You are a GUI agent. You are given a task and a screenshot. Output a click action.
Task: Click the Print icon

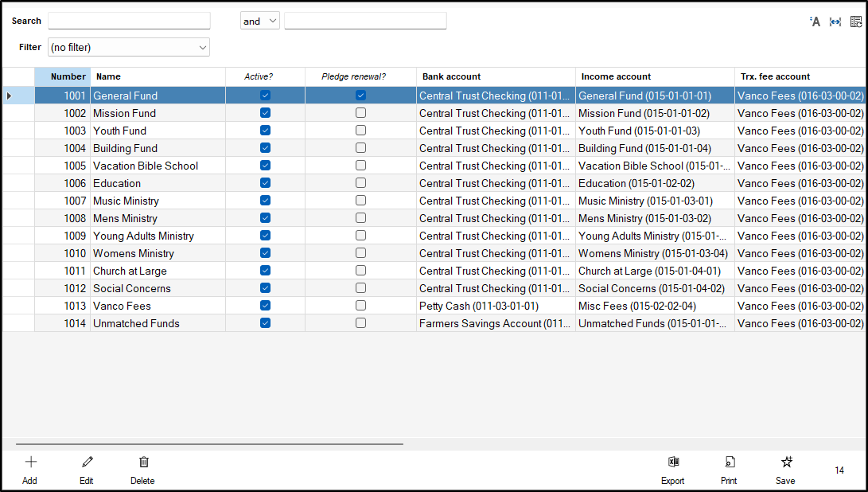[729, 462]
